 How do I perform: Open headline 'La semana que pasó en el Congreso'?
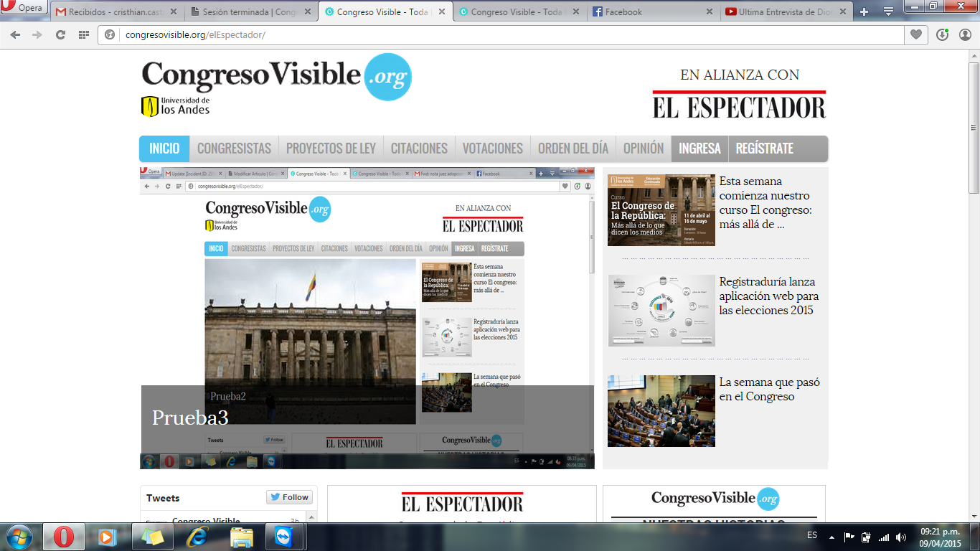click(x=770, y=390)
